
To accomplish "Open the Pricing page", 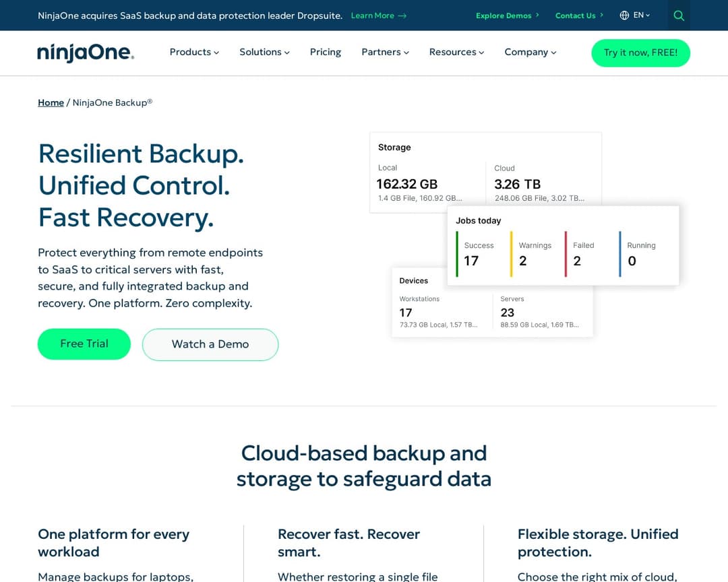I will (326, 52).
